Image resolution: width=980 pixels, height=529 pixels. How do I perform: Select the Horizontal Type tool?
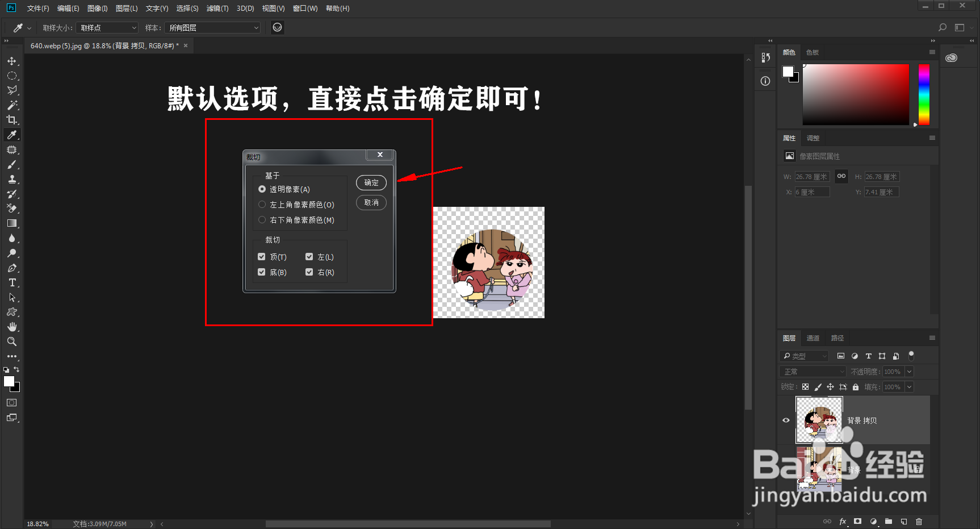point(12,282)
